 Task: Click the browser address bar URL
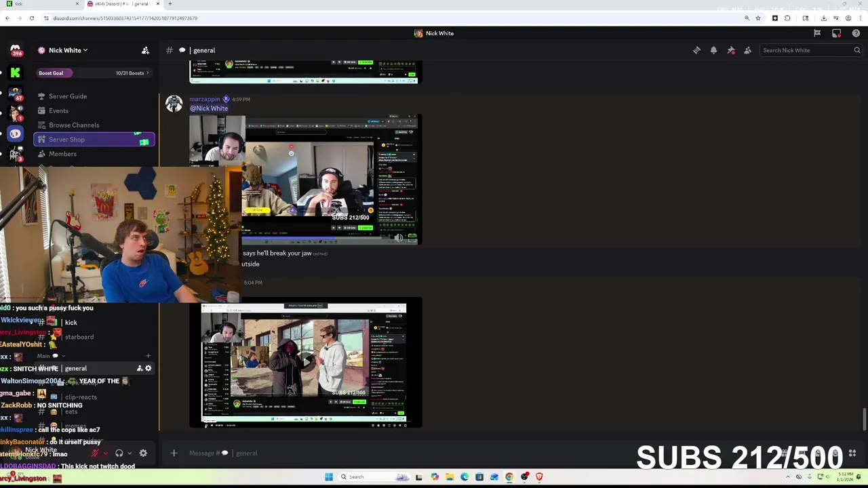125,18
